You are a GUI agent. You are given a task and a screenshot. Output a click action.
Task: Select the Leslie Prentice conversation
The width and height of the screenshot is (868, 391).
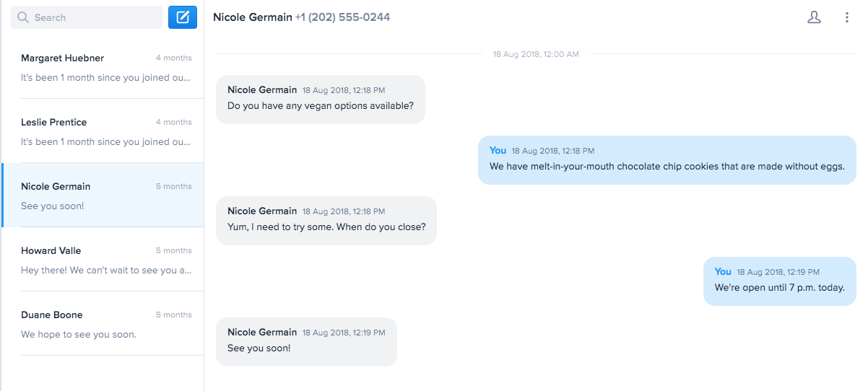105,131
